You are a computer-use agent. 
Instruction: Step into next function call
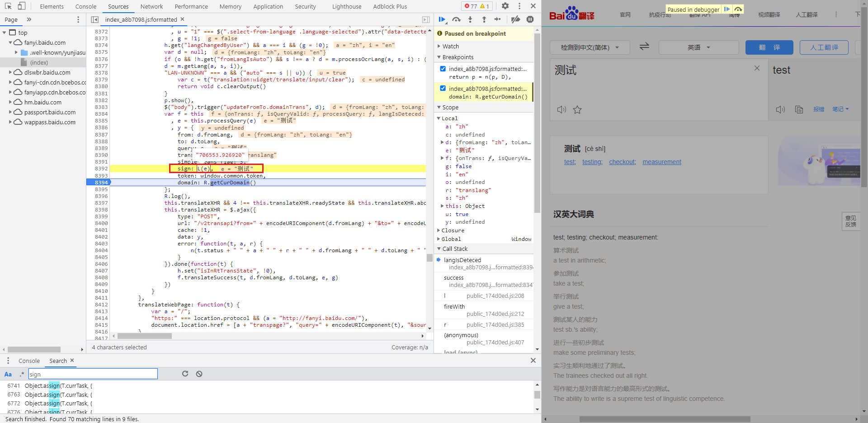[470, 19]
